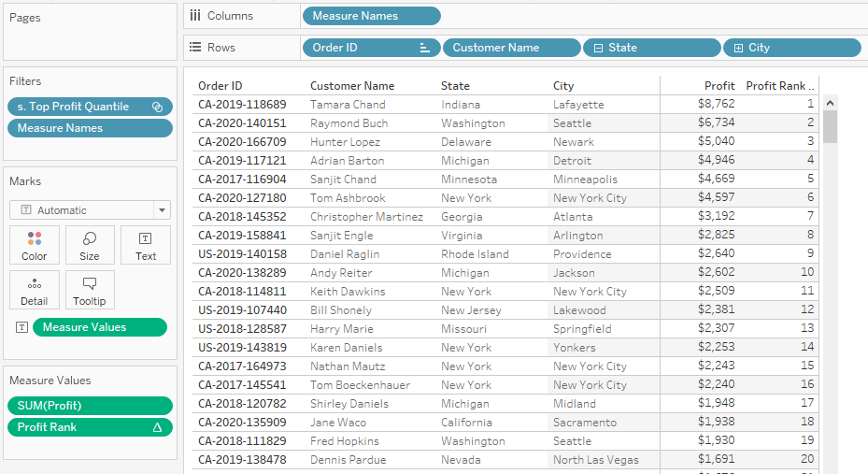This screenshot has width=868, height=474.
Task: Expand the City pill hierarchy
Action: coord(738,49)
